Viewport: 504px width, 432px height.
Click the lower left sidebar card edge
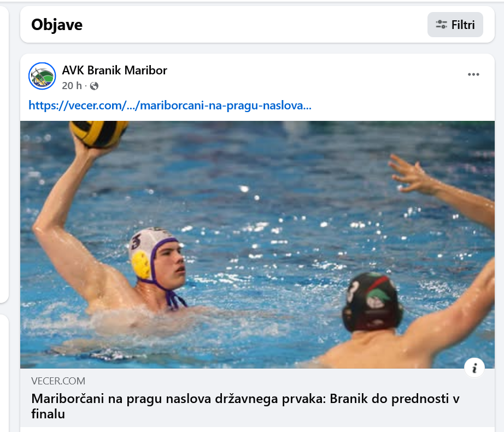pos(4,373)
